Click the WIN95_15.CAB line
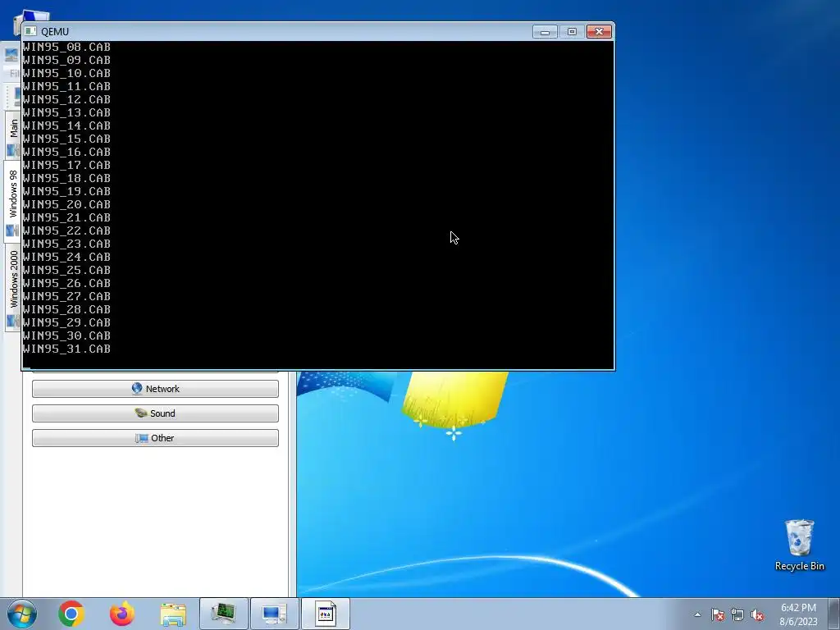The width and height of the screenshot is (840, 630). [66, 139]
